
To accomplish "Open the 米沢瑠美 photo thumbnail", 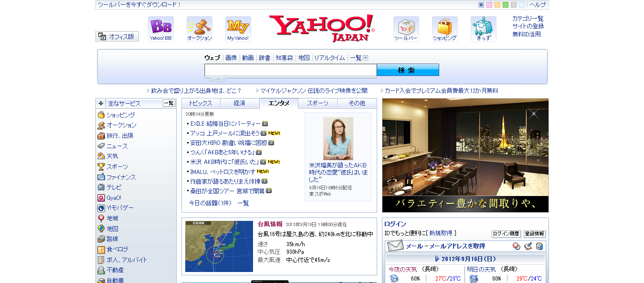I will (x=338, y=139).
